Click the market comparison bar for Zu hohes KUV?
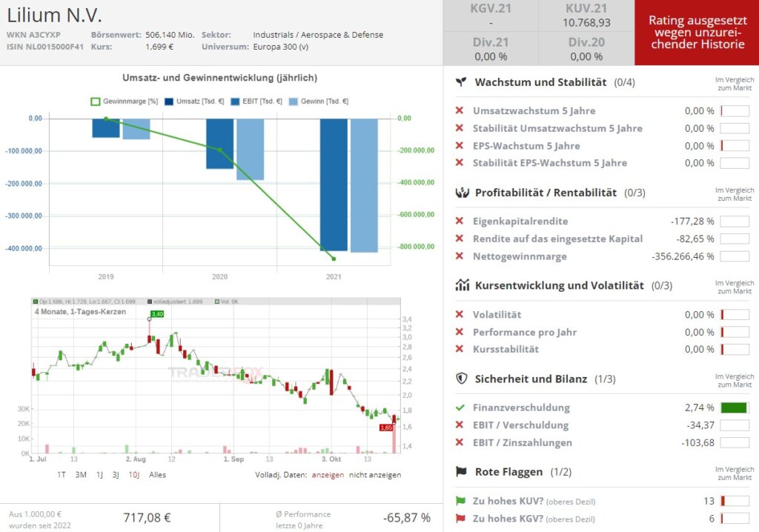This screenshot has height=532, width=759. tap(735, 501)
